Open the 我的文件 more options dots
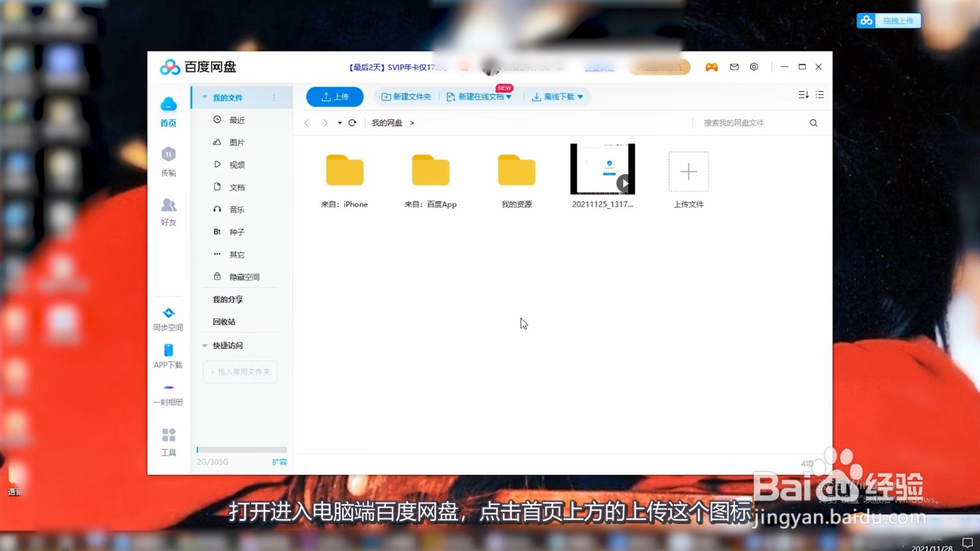The width and height of the screenshot is (980, 551). pos(274,97)
